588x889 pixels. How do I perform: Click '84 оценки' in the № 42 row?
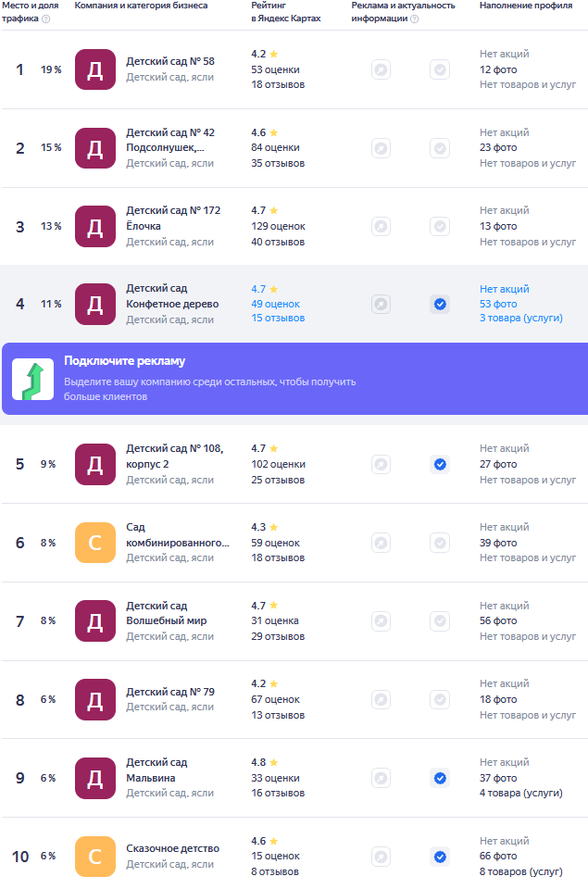[x=276, y=147]
